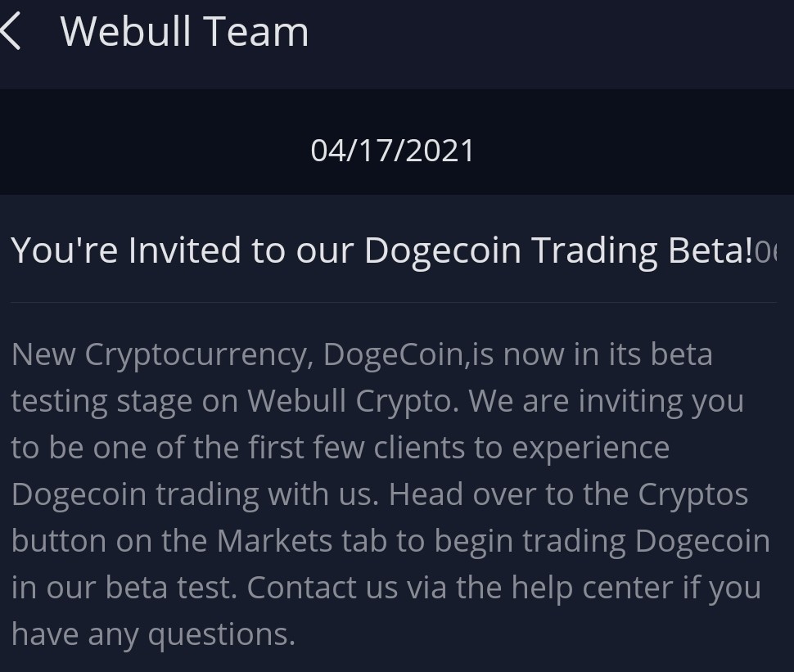Tap the Webull Team header title
794x672 pixels.
[x=184, y=32]
